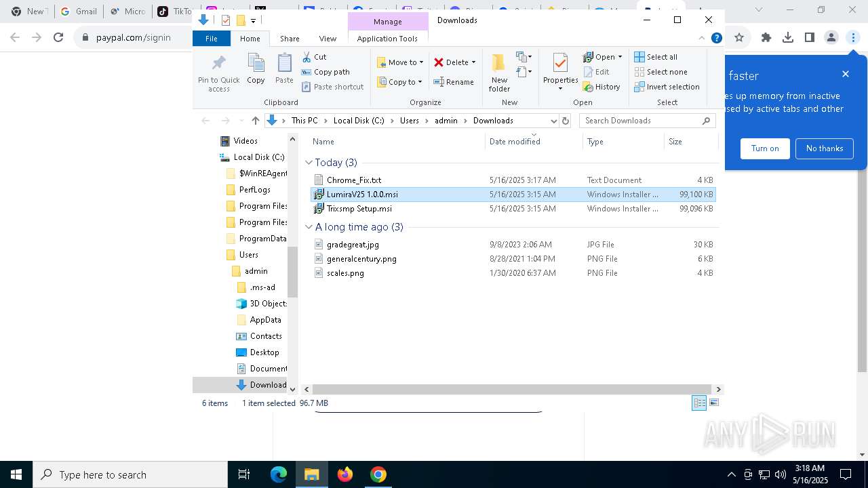Open the Move to dropdown
This screenshot has height=488, width=868.
pos(400,62)
